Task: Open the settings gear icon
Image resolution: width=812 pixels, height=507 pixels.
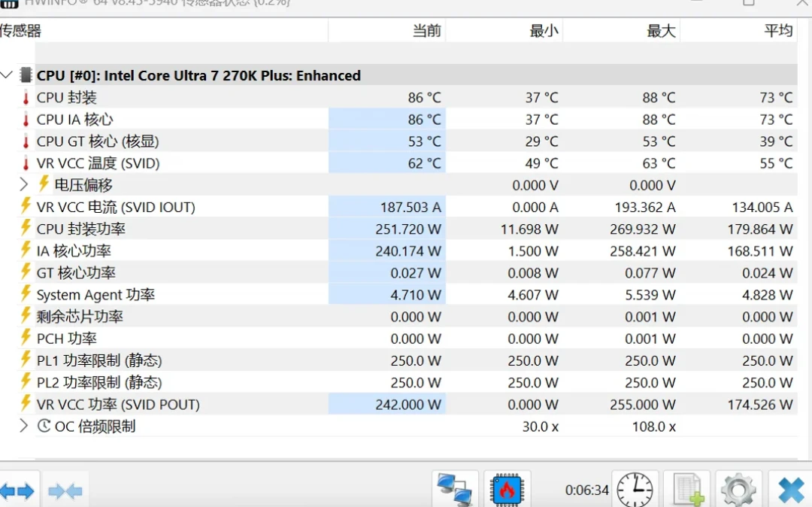Action: point(738,490)
